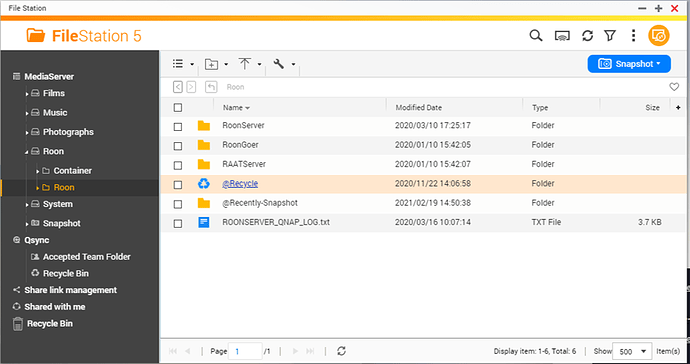
Task: Click the network media player icon
Action: coord(562,36)
